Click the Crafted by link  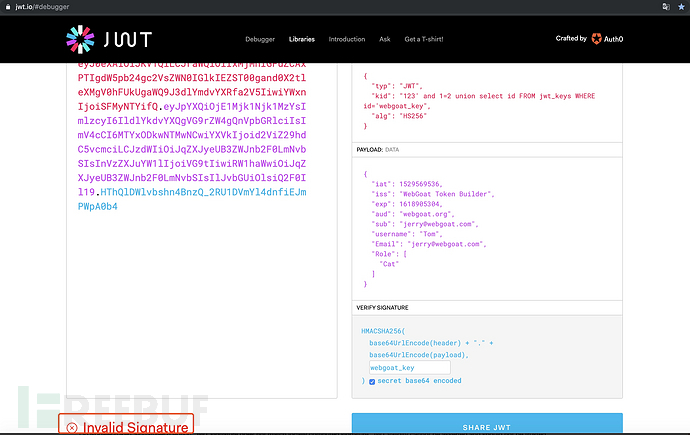[571, 39]
